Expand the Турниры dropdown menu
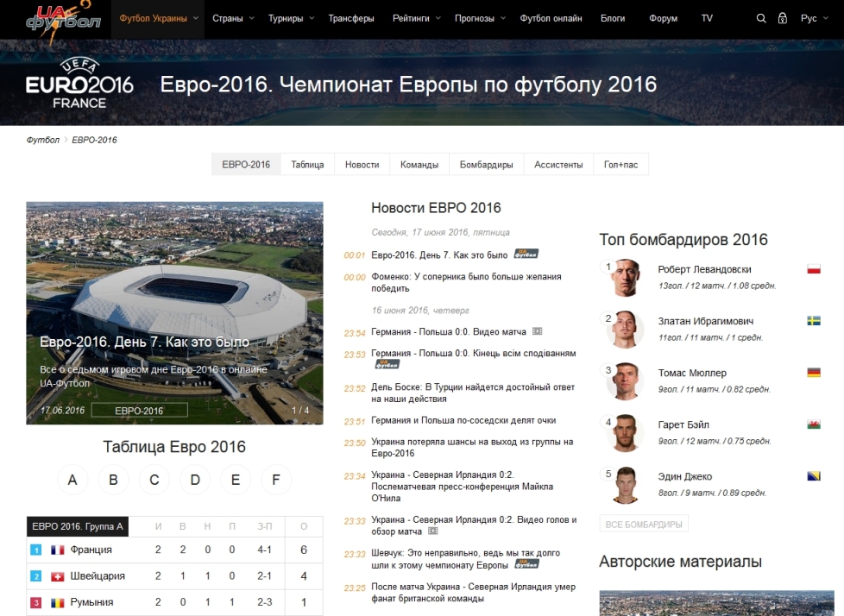 coord(291,18)
